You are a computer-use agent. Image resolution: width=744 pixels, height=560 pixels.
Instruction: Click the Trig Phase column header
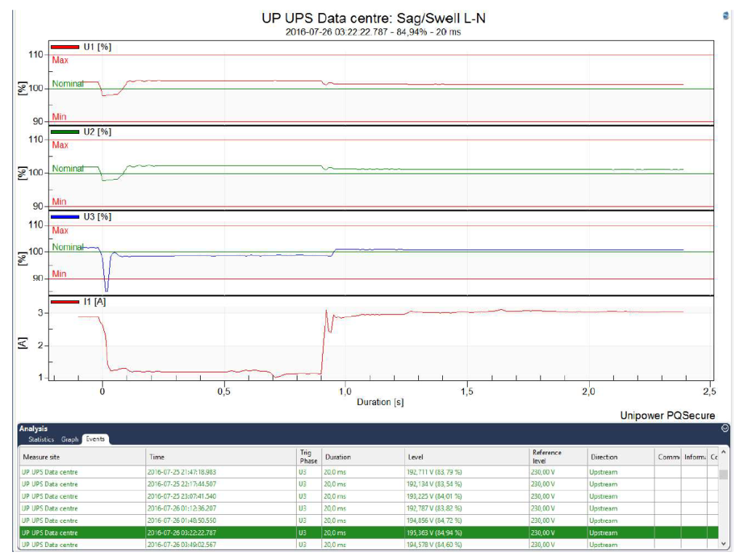[309, 457]
